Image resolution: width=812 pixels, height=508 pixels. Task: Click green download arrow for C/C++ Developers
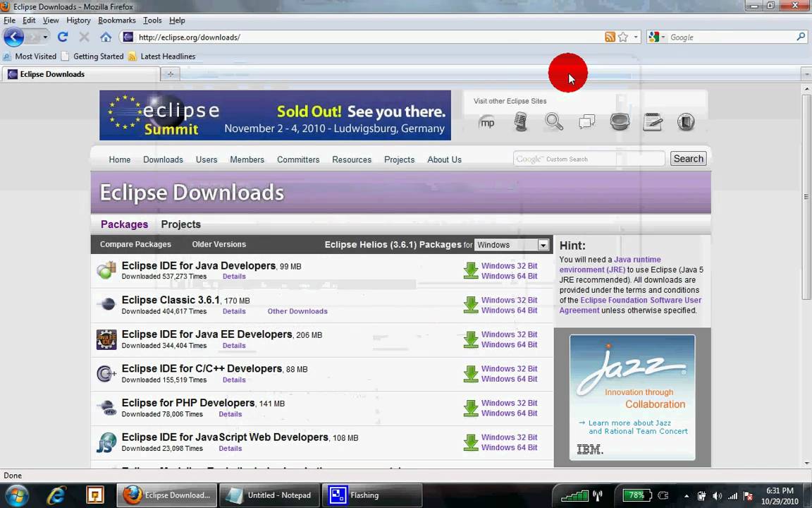pos(471,374)
